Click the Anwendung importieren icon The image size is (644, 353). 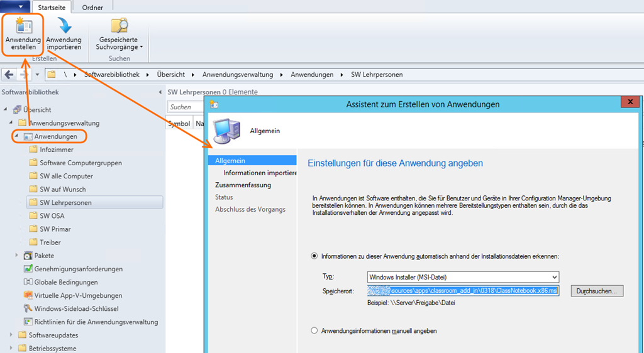pos(64,26)
